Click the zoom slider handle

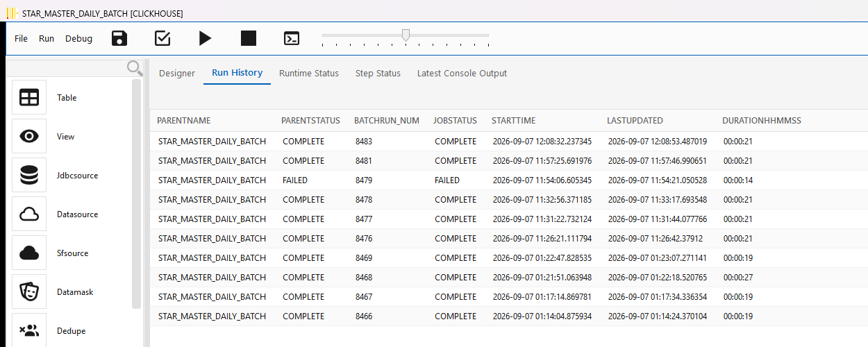coord(406,35)
